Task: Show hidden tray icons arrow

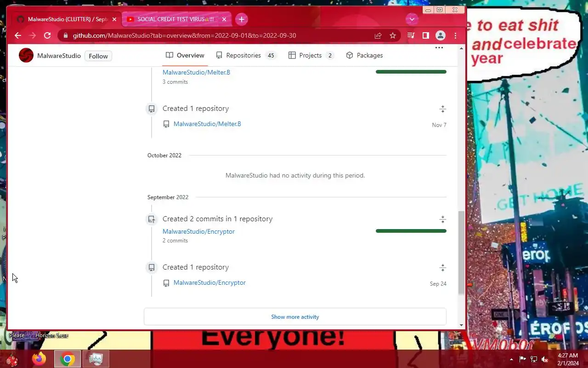Action: pos(511,359)
